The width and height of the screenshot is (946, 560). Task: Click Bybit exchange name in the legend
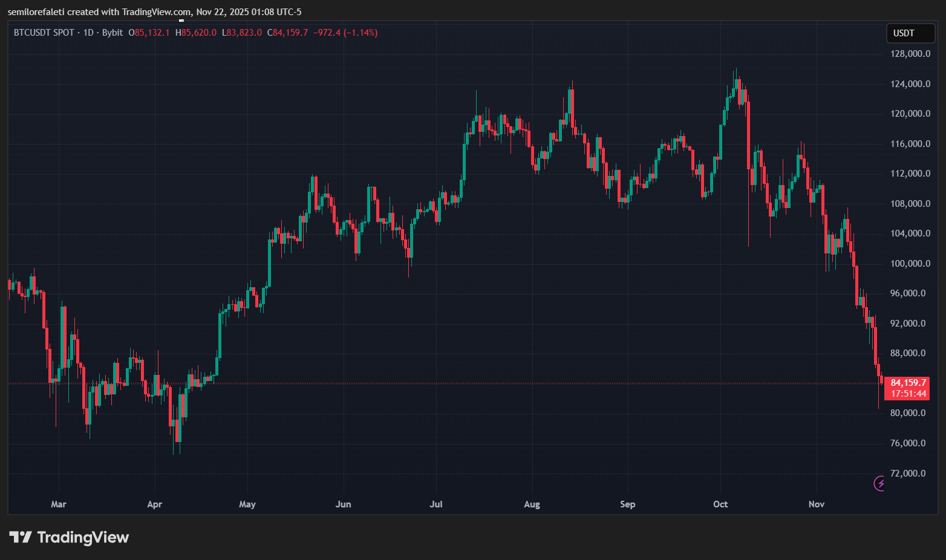pos(112,33)
